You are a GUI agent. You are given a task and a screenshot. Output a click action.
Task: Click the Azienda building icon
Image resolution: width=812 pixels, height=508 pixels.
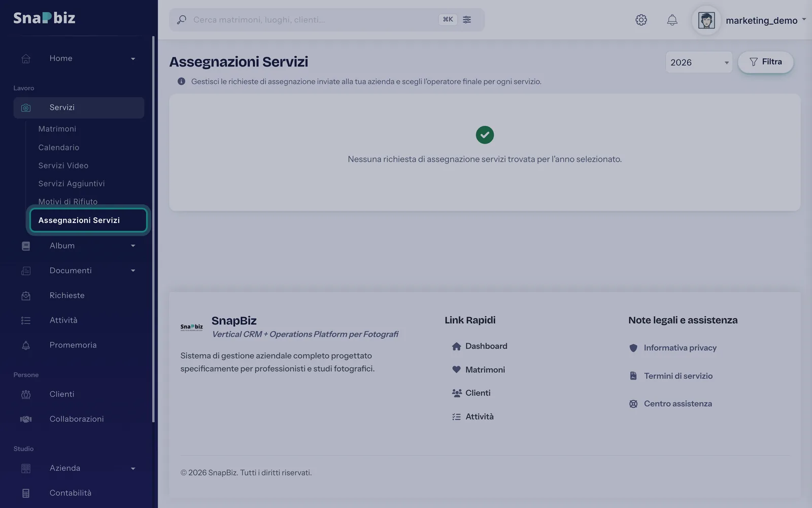pos(26,468)
